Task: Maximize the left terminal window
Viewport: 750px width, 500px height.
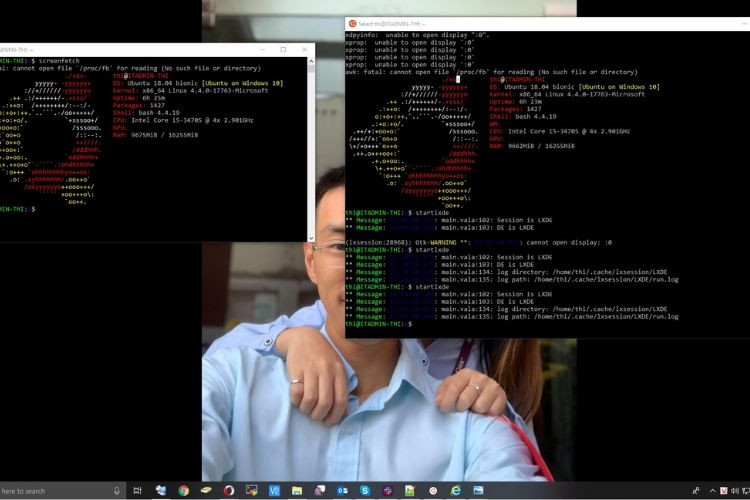Action: [283, 50]
